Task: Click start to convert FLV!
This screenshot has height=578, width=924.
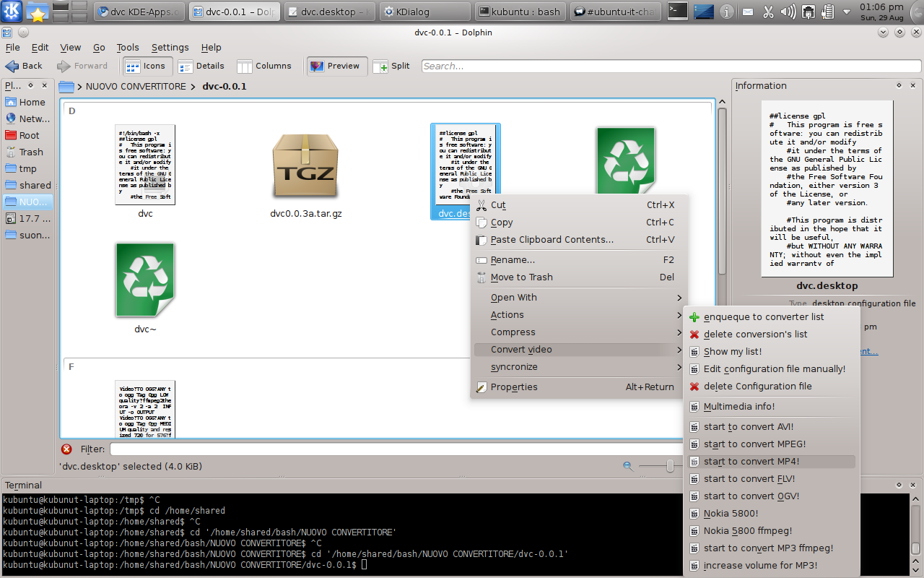Action: [x=771, y=479]
